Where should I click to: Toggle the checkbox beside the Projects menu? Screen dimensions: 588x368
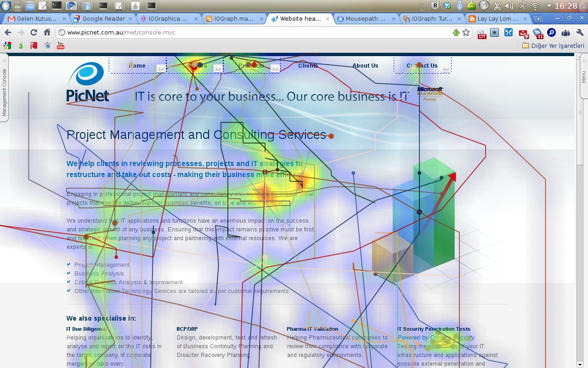point(275,68)
